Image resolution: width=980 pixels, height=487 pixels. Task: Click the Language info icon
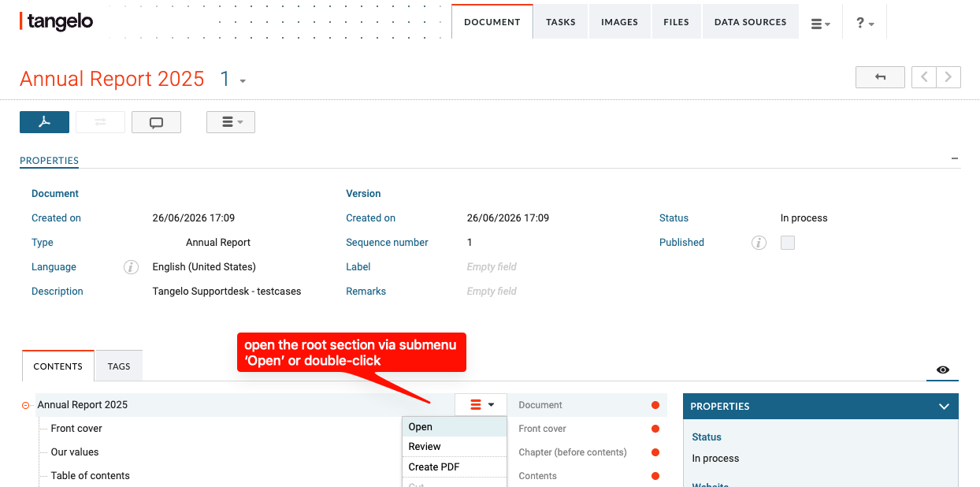131,267
